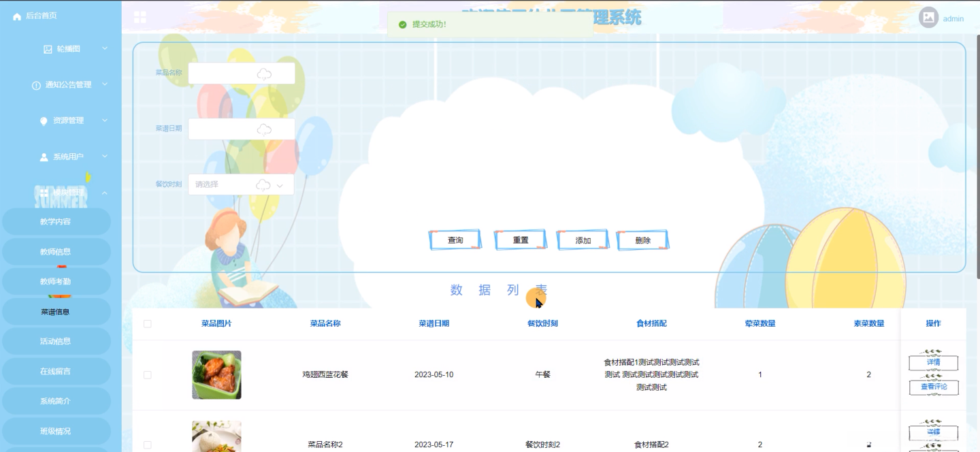Click the 重置 button
Image resolution: width=980 pixels, height=452 pixels.
pos(521,240)
